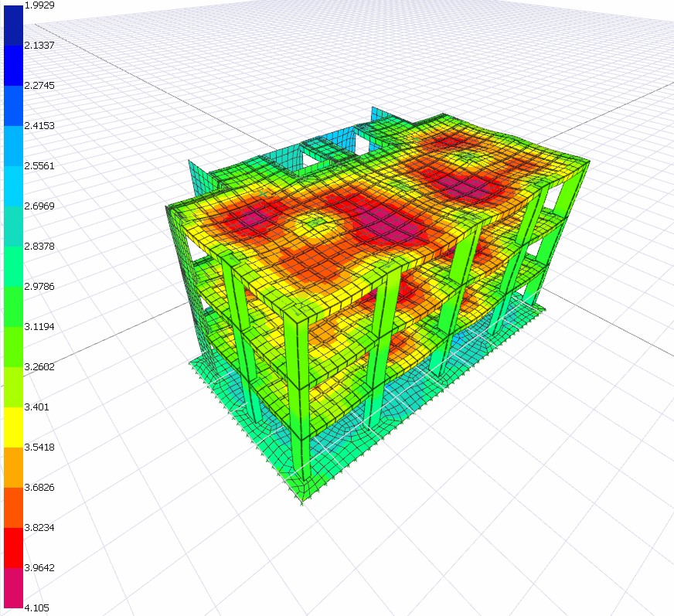Image resolution: width=674 pixels, height=616 pixels.
Task: Click the legend value 2.8378
Action: (x=39, y=247)
